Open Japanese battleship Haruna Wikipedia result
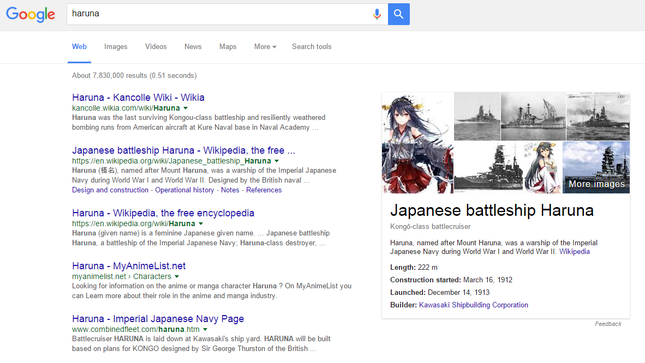Viewport: 645px width, 363px height. pos(183,150)
